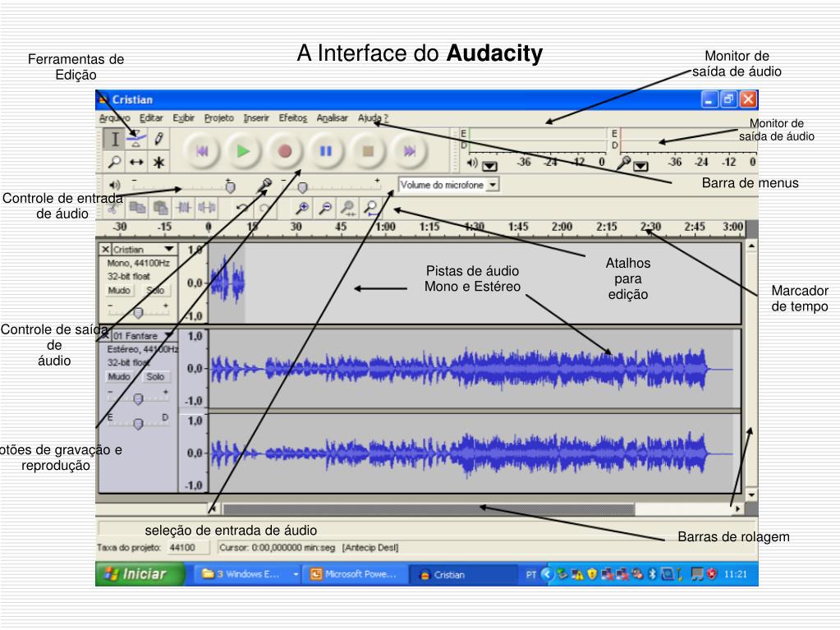Click the Silence selection icon
This screenshot has width=840, height=630.
click(206, 207)
